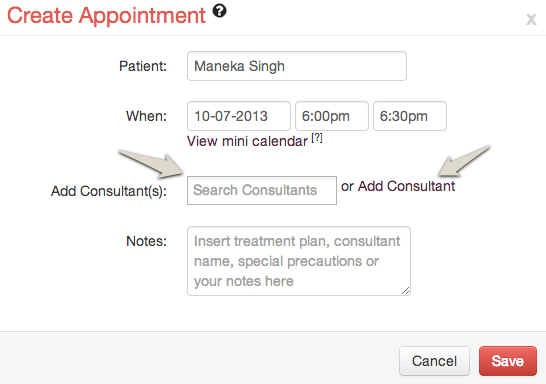Click the Notes box resize grip

point(405,290)
